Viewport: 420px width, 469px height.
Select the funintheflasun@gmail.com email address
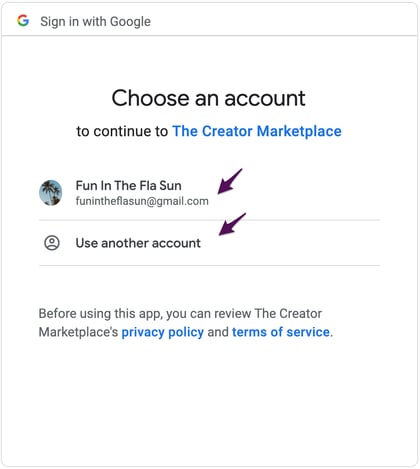point(142,201)
